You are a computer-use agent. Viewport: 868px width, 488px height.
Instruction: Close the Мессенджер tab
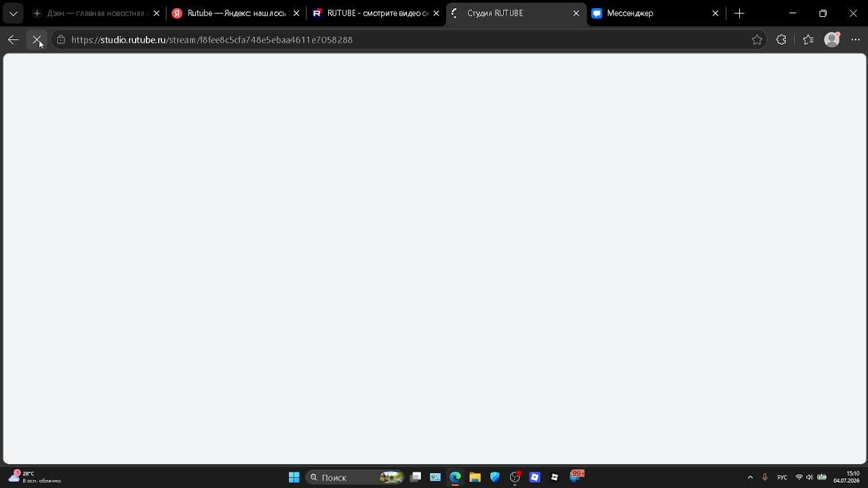click(x=715, y=13)
